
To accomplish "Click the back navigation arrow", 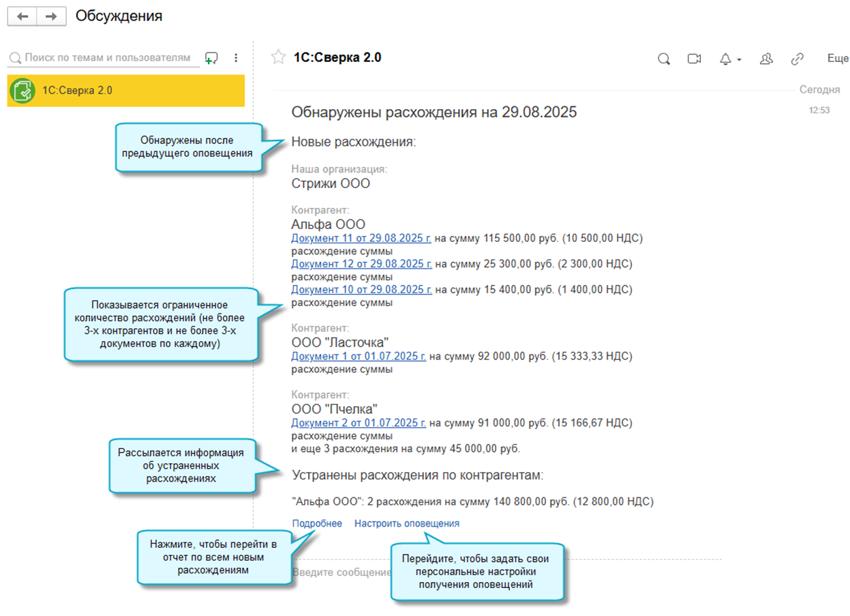I will click(22, 16).
